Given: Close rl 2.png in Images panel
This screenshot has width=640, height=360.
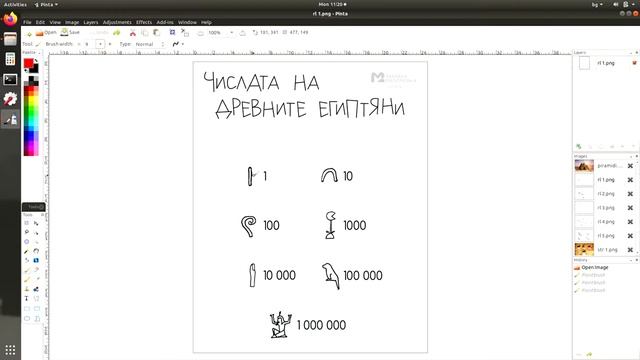Looking at the screenshot, I should pyautogui.click(x=630, y=194).
